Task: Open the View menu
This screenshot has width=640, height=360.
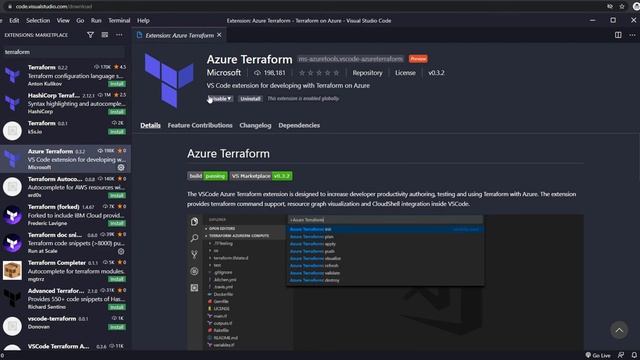Action: 63,20
